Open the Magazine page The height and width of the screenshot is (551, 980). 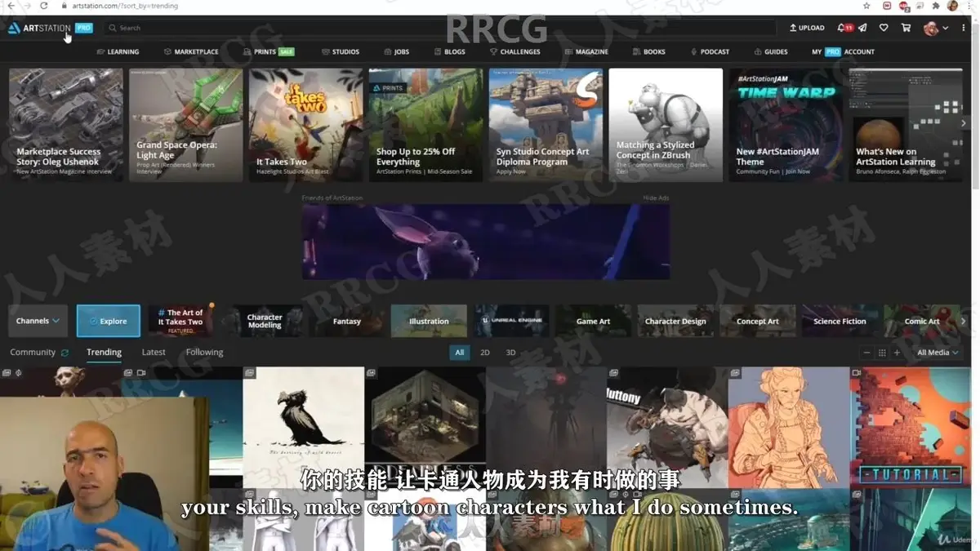(x=586, y=51)
